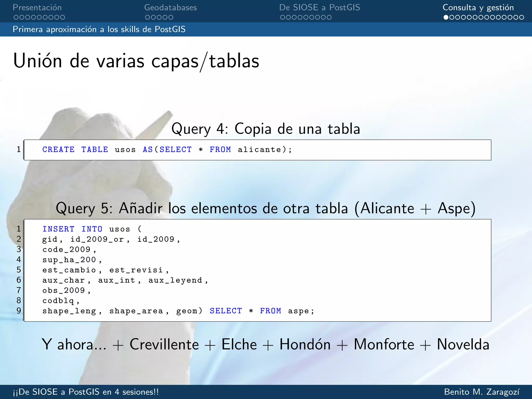Click the heading Query 4: Copia de una tabla
The height and width of the screenshot is (399, 532).
click(266, 129)
